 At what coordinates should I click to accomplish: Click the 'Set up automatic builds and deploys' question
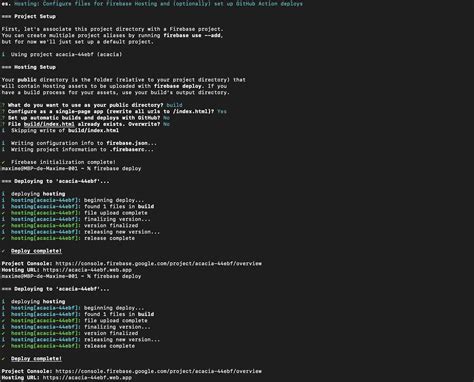tap(84, 118)
